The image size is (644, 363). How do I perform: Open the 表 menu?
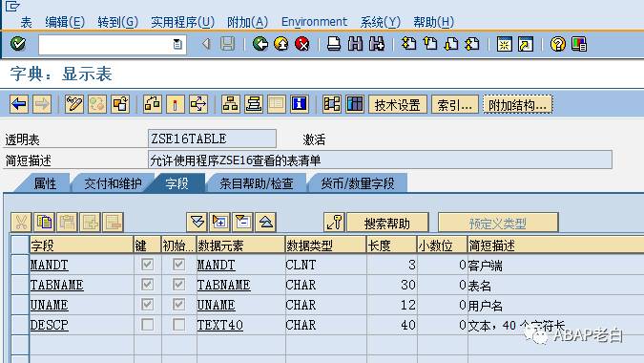coord(27,22)
